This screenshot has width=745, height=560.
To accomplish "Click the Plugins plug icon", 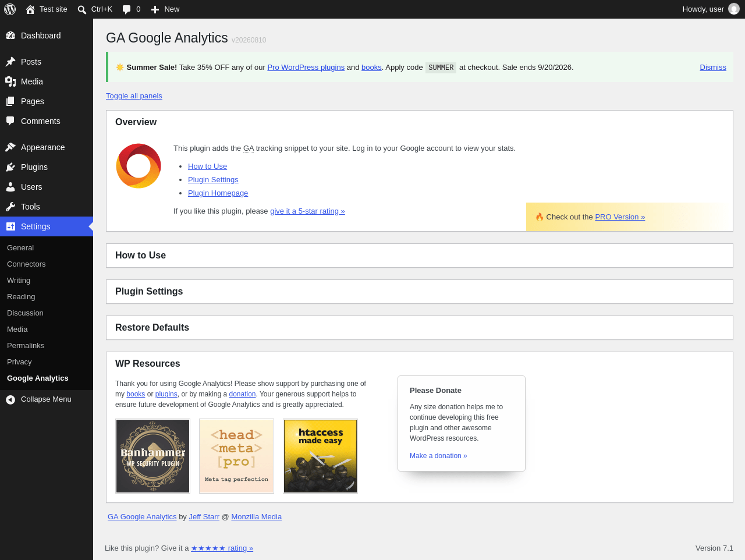I will click(x=10, y=167).
